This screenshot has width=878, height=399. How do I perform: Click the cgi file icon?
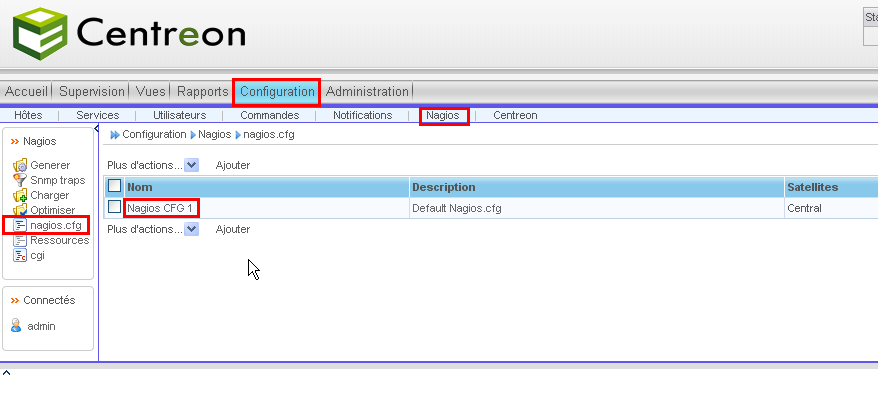[x=20, y=255]
